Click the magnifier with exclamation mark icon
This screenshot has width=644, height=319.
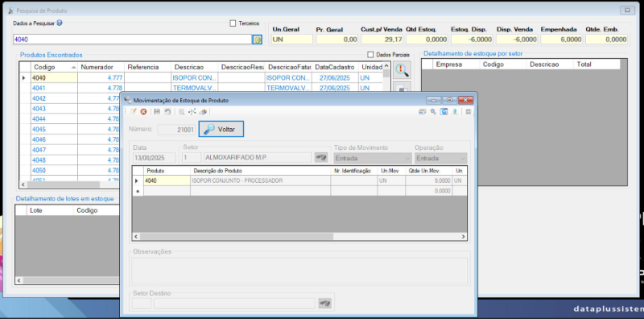pyautogui.click(x=402, y=70)
